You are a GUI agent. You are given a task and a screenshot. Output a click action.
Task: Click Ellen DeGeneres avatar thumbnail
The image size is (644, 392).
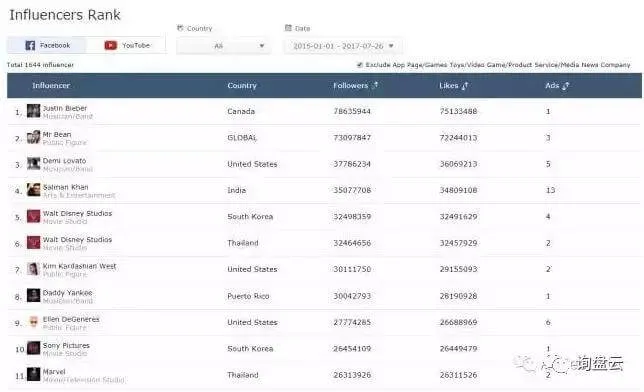pos(34,321)
